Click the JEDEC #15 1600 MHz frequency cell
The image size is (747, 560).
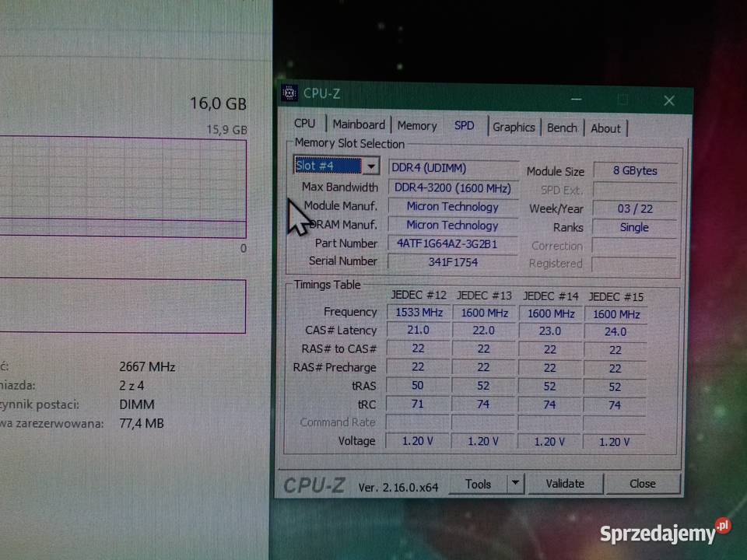pos(616,314)
